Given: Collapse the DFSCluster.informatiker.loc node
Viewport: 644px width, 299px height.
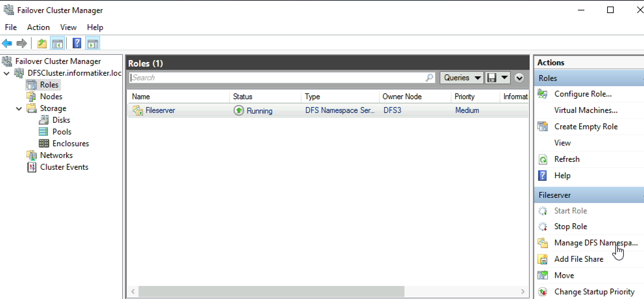Looking at the screenshot, I should [7, 73].
